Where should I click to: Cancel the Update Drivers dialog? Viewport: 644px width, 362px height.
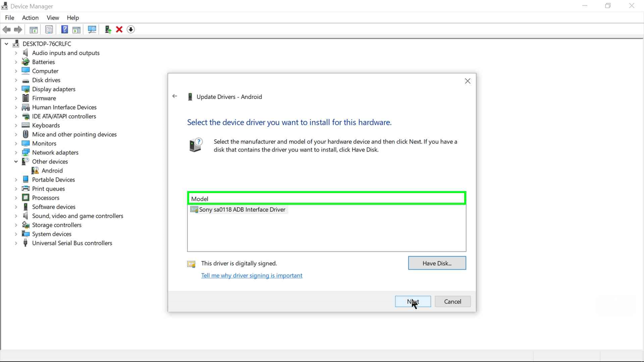tap(452, 302)
